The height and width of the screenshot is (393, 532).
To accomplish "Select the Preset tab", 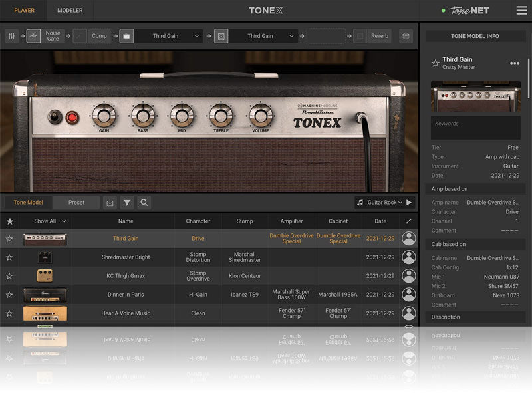I will point(76,203).
